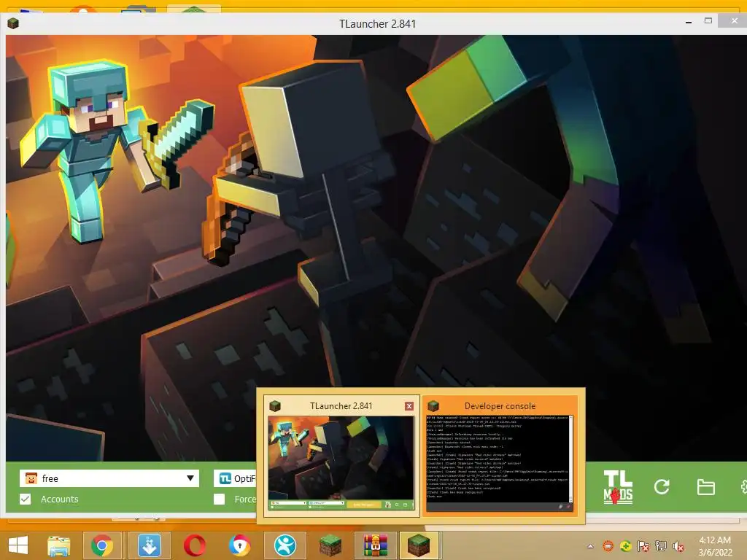This screenshot has width=747, height=560.
Task: Open the Windows Start button
Action: tap(18, 545)
